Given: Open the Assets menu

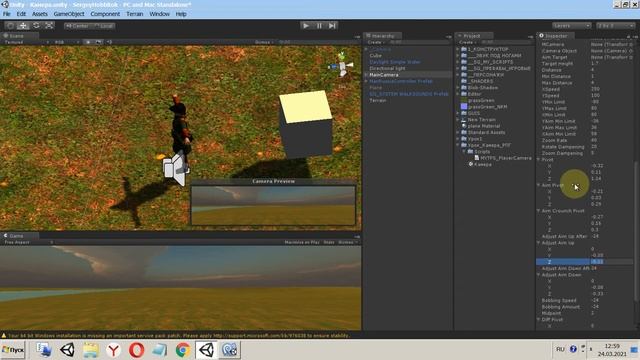Looking at the screenshot, I should pyautogui.click(x=40, y=14).
